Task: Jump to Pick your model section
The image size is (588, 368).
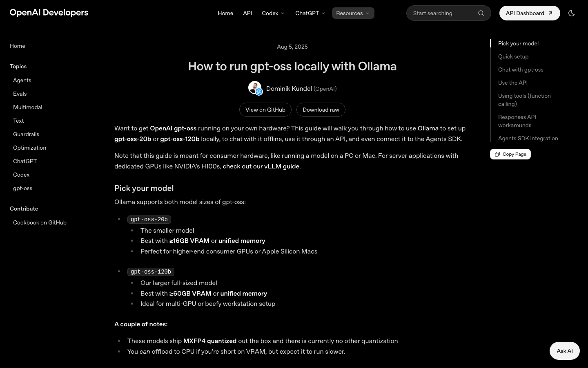Action: [518, 43]
